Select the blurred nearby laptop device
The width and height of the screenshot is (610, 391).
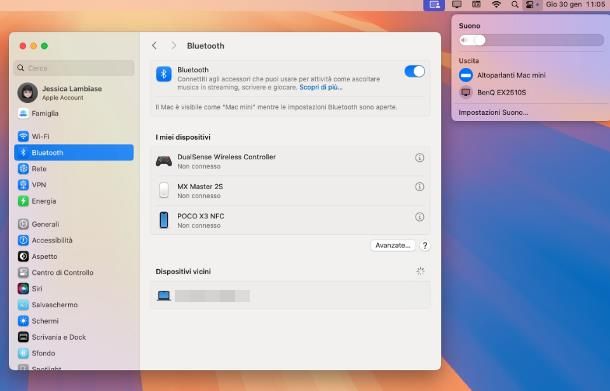[291, 296]
